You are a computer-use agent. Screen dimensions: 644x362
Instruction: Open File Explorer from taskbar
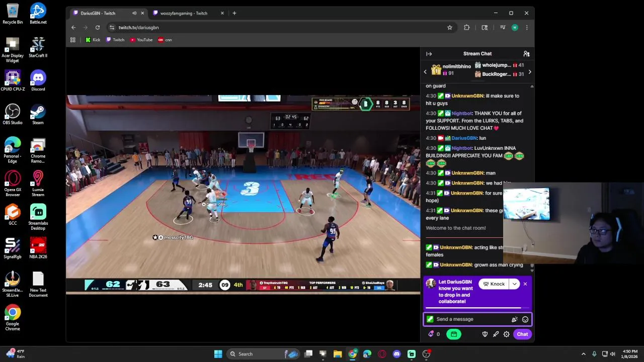338,354
